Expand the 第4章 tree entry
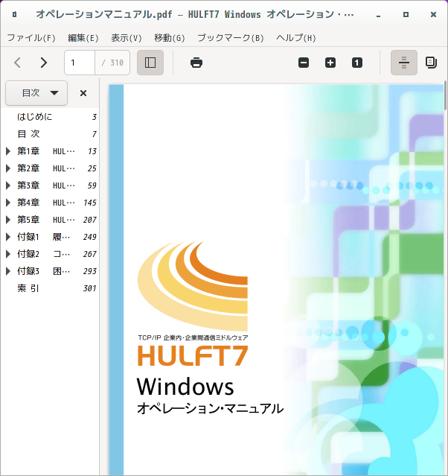The width and height of the screenshot is (448, 476). [8, 203]
